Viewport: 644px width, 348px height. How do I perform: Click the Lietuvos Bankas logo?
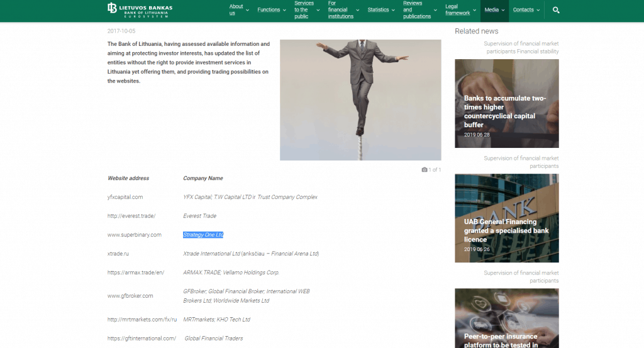(140, 9)
